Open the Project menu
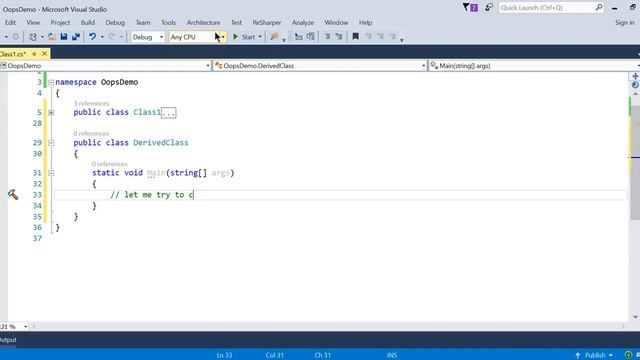This screenshot has height=360, width=640. pyautogui.click(x=60, y=23)
